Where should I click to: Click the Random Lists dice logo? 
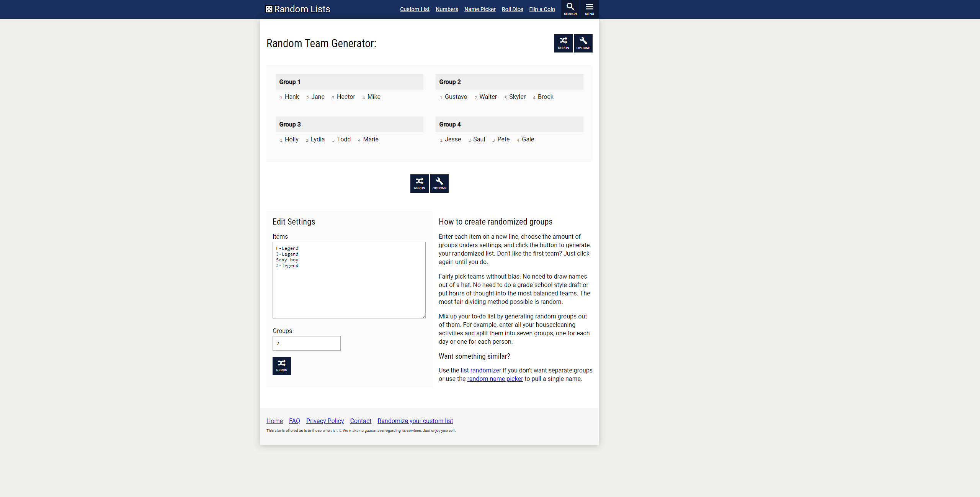tap(269, 9)
